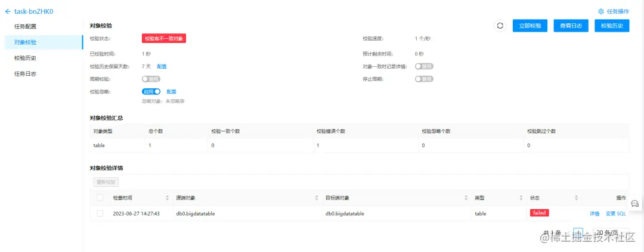This screenshot has height=252, width=644.
Task: Click the red 校验有不一致对象 status badge
Action: pos(165,38)
